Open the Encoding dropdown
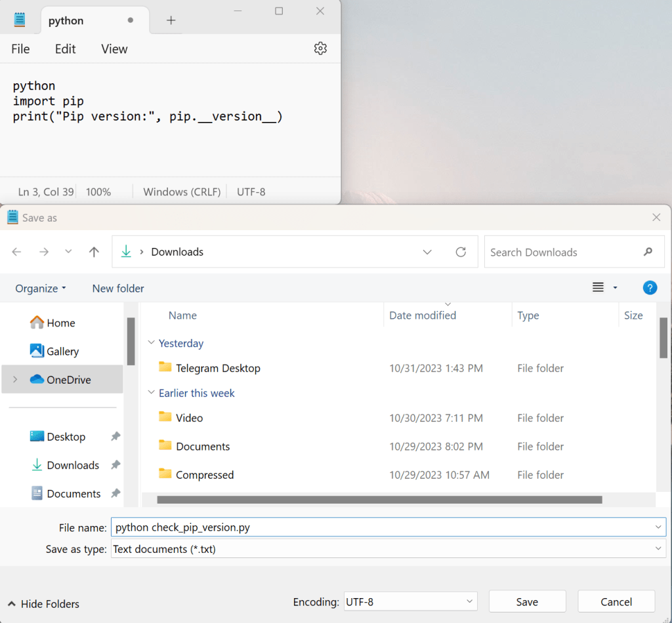 click(x=410, y=601)
